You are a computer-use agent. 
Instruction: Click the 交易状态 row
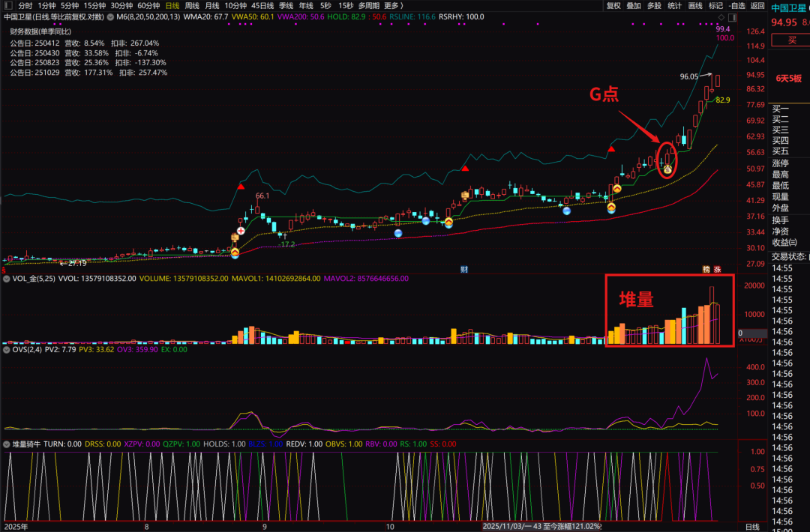pos(790,256)
